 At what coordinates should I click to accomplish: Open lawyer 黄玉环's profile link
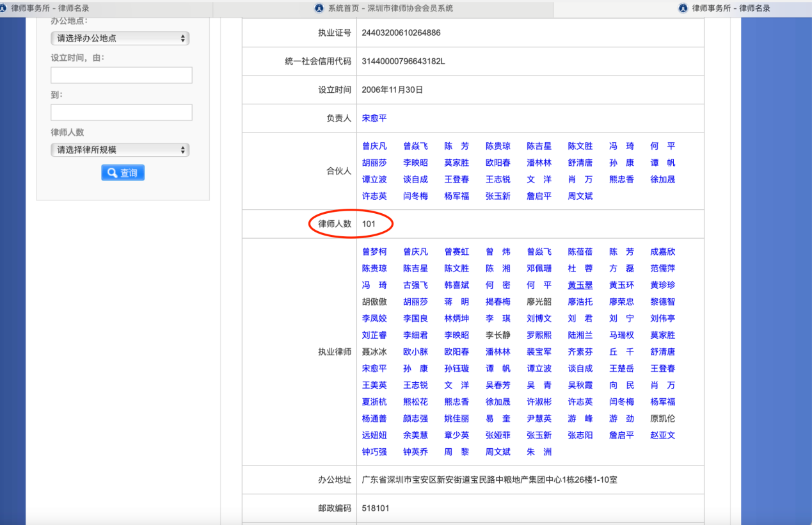[621, 285]
